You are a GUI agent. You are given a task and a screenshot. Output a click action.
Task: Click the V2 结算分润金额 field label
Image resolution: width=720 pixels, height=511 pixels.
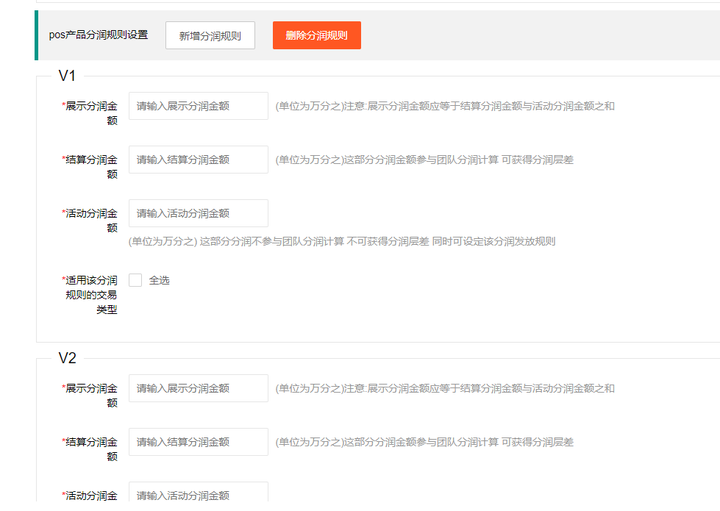[90, 449]
